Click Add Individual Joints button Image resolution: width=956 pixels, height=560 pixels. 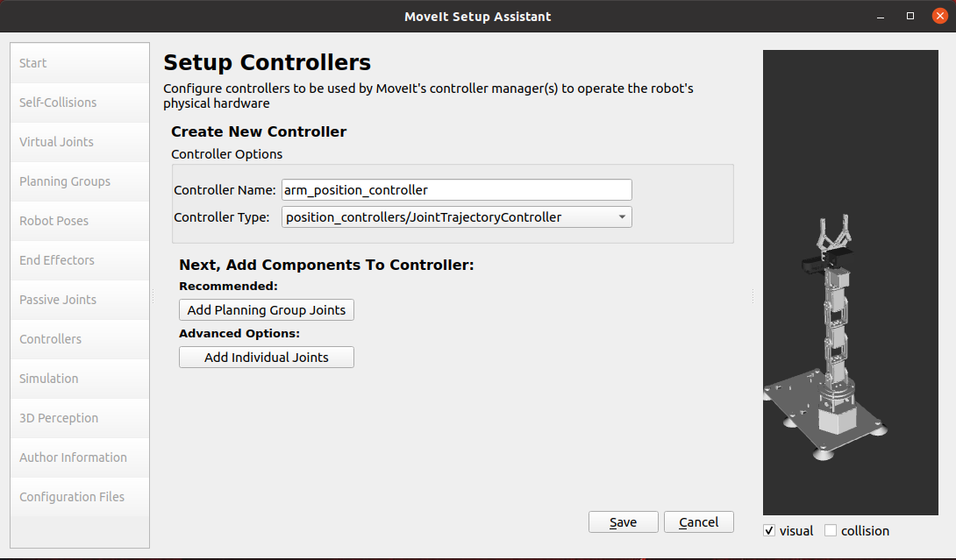[x=267, y=357]
